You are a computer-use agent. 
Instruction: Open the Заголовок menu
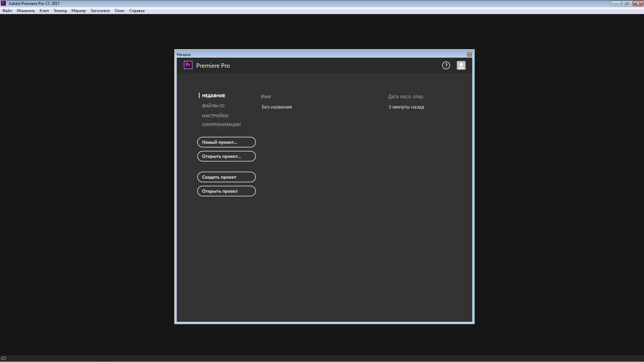pos(100,11)
